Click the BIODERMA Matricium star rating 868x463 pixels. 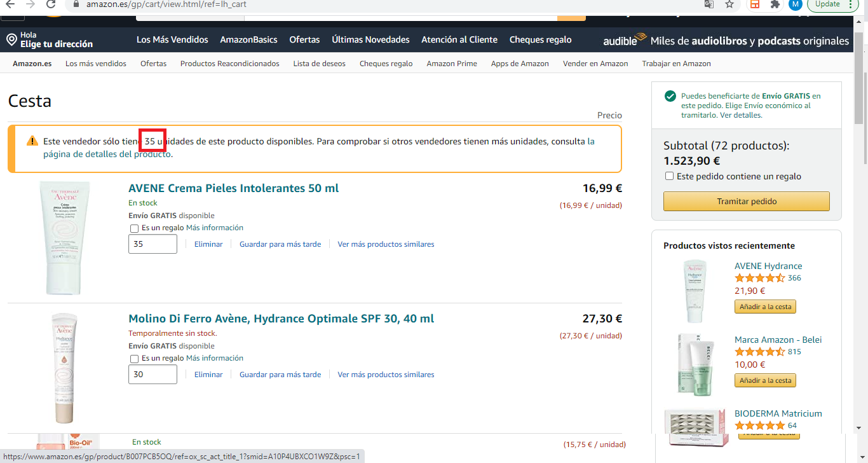coord(759,425)
